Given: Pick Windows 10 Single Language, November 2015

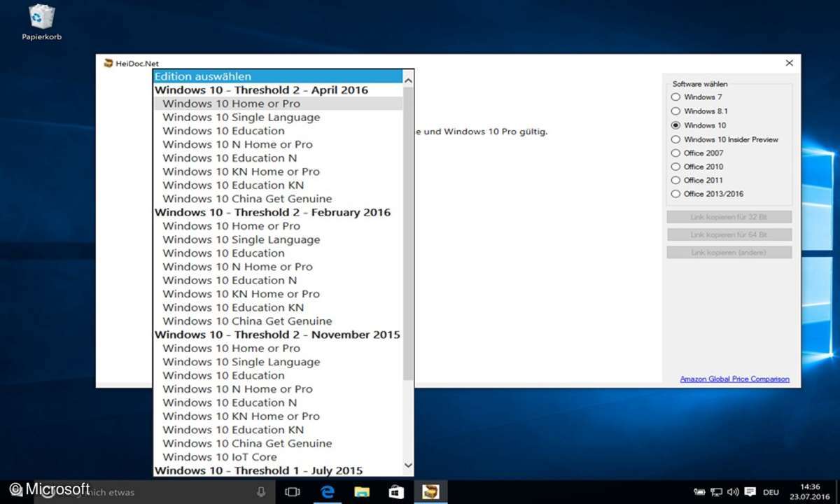Looking at the screenshot, I should pyautogui.click(x=279, y=362).
